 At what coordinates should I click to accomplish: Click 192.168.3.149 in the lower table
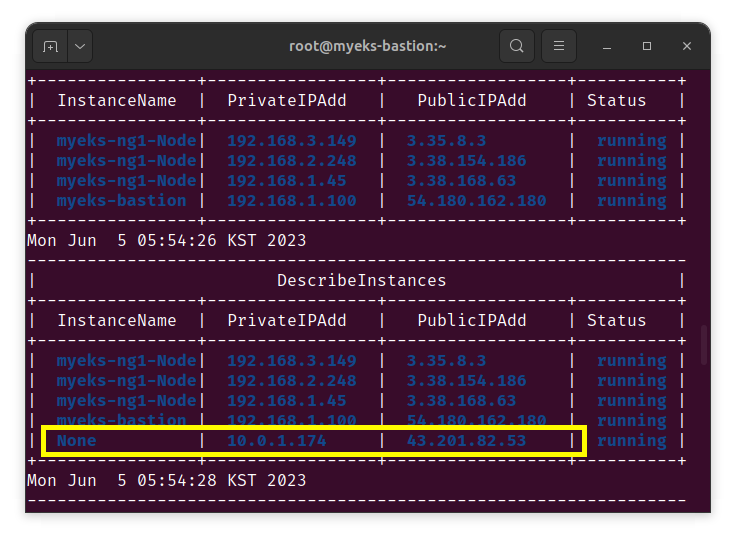(x=291, y=361)
